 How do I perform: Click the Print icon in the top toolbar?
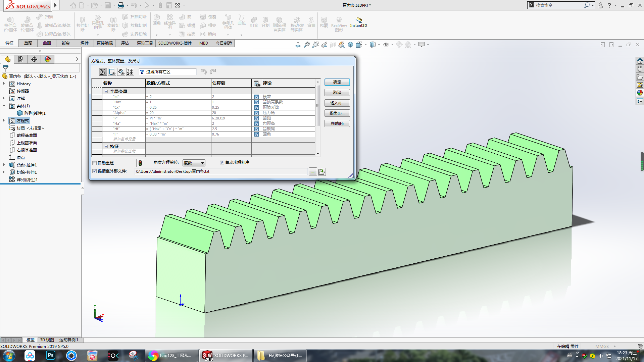tap(121, 5)
